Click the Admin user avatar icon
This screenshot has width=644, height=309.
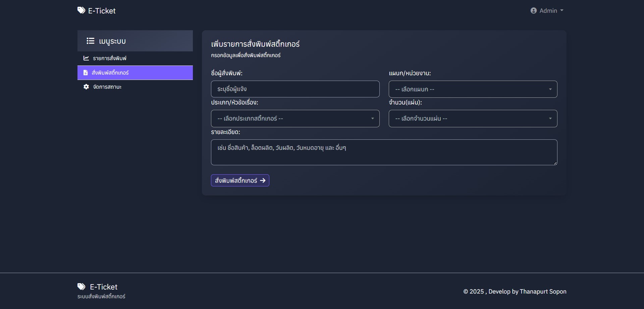[533, 11]
